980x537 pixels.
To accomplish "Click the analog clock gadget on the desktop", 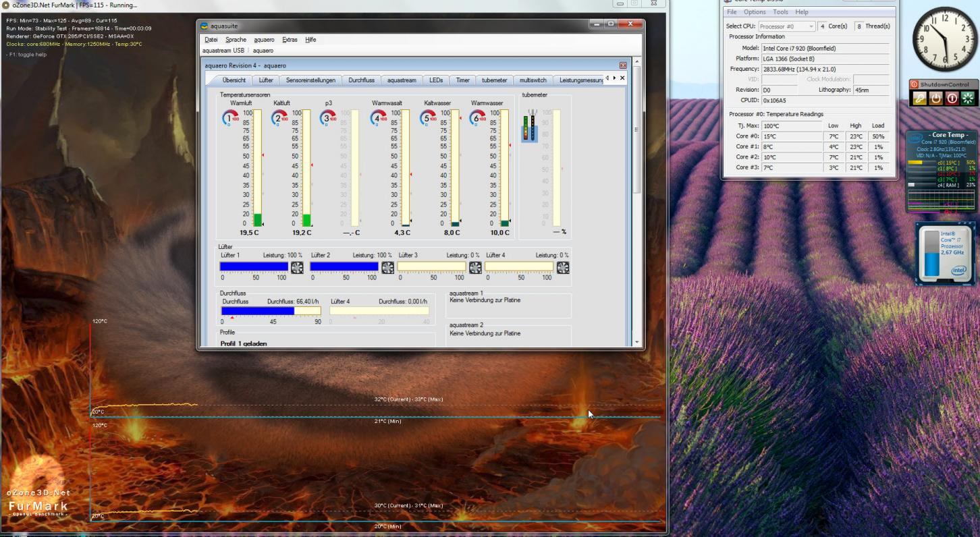I will pyautogui.click(x=945, y=38).
